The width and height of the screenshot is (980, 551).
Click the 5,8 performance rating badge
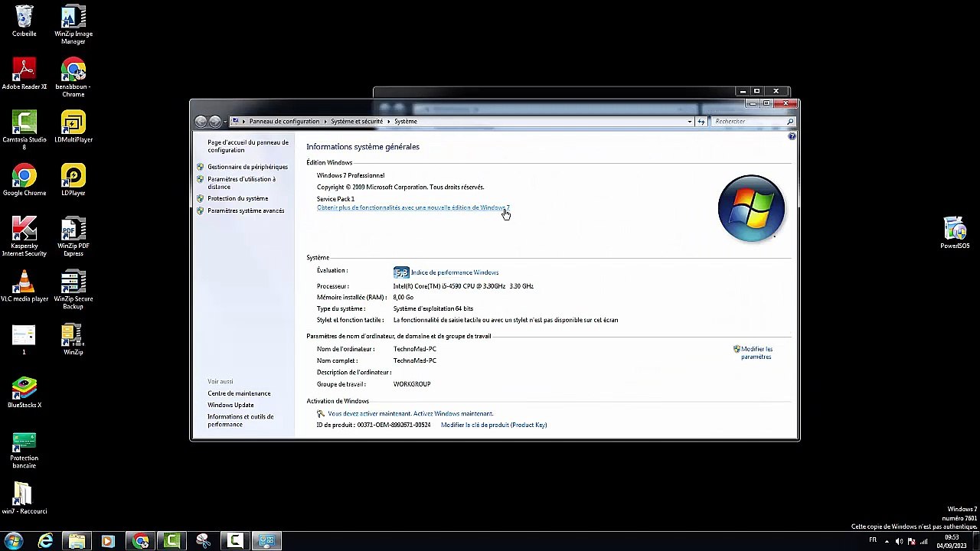pyautogui.click(x=401, y=272)
